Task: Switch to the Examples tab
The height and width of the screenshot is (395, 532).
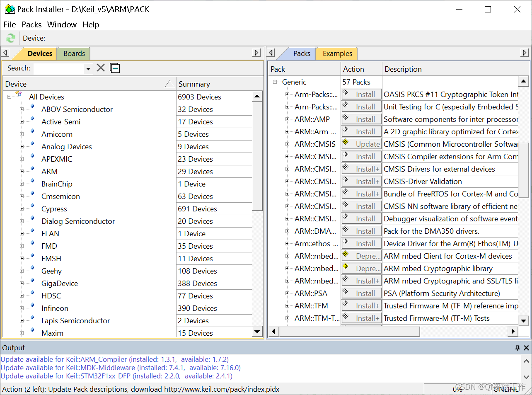Action: (337, 53)
